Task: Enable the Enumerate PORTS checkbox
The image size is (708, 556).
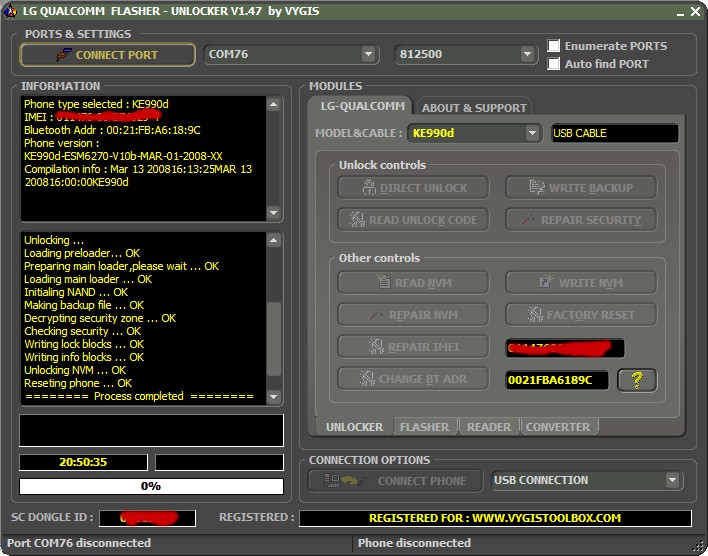Action: (x=554, y=46)
